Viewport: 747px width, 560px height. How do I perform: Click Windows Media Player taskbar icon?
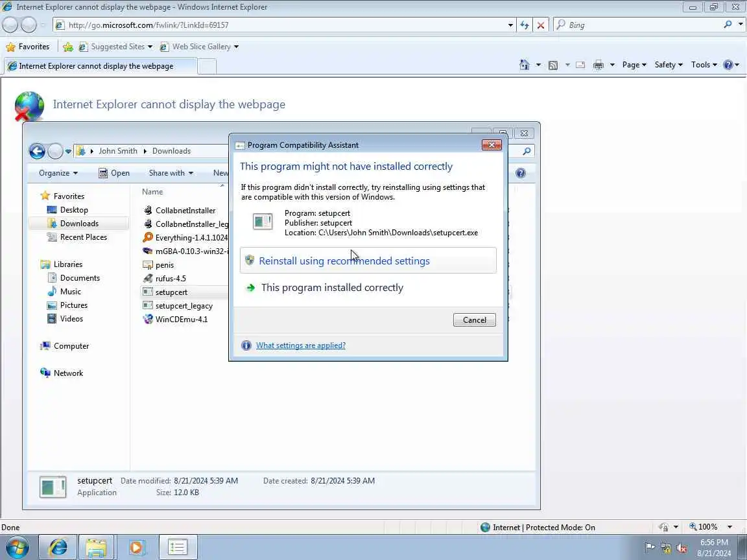136,548
